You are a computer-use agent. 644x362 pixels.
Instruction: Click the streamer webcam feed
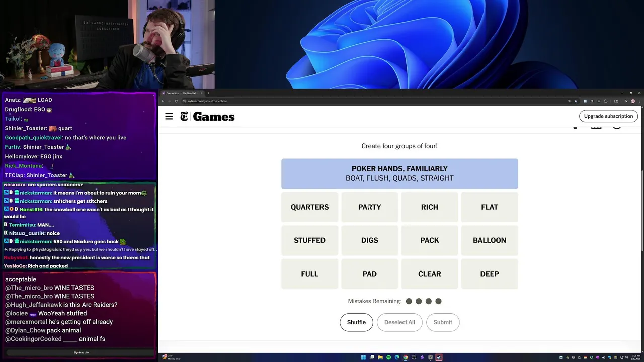tap(107, 45)
